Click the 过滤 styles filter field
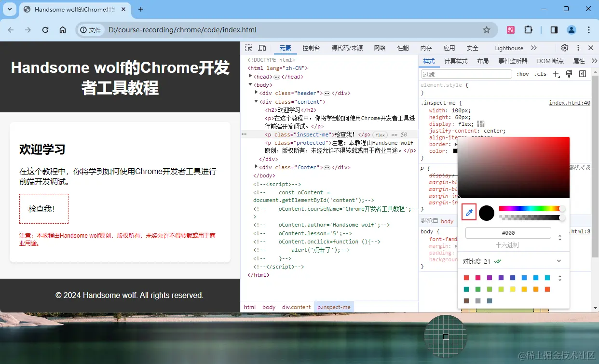599x364 pixels. [x=466, y=74]
